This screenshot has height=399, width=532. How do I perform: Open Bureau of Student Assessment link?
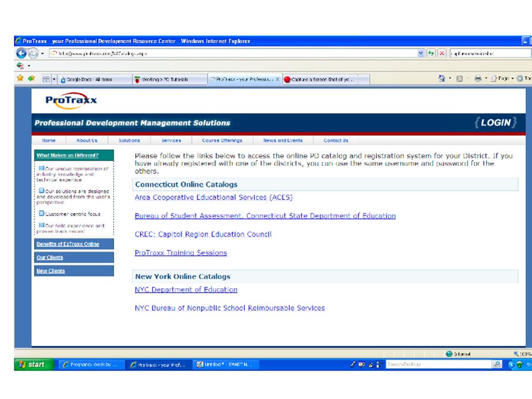265,216
